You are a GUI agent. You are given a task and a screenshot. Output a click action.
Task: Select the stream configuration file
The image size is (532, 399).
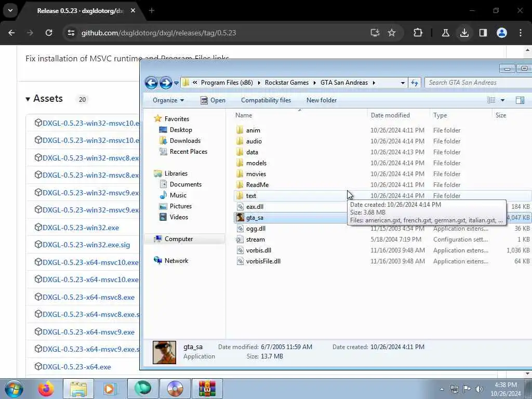click(x=250, y=240)
